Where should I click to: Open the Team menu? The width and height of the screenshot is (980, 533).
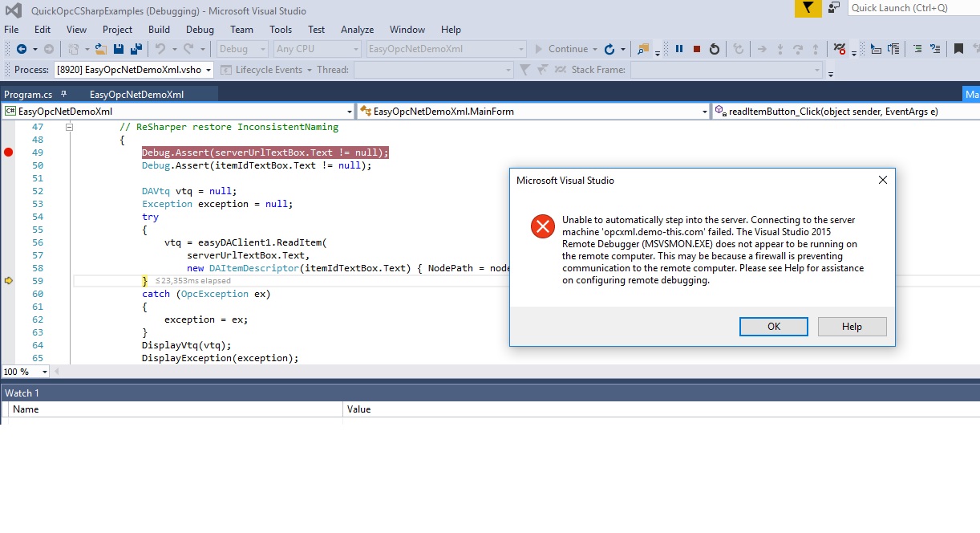[x=241, y=30]
